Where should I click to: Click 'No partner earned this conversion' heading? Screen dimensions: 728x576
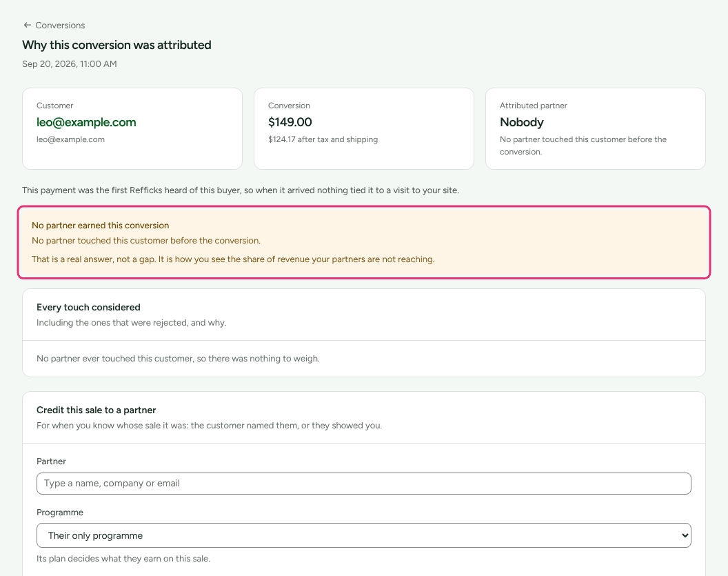point(100,226)
